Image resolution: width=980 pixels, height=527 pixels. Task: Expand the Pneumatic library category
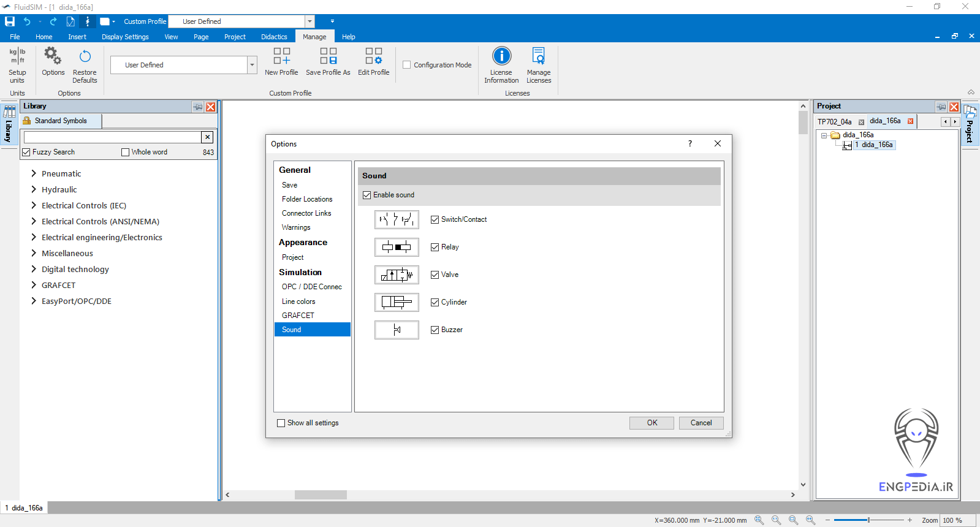pos(34,173)
